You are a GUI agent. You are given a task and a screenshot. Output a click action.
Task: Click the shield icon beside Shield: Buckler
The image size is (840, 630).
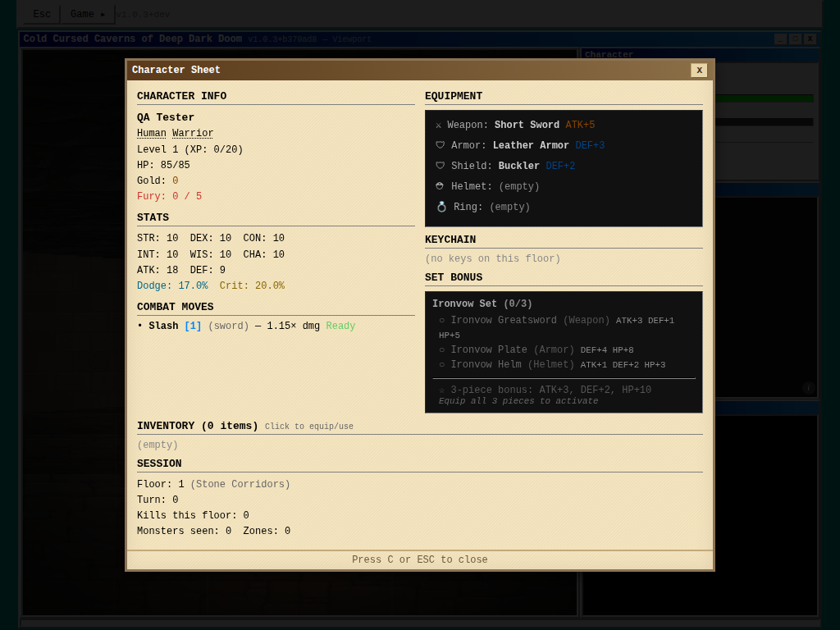[440, 166]
